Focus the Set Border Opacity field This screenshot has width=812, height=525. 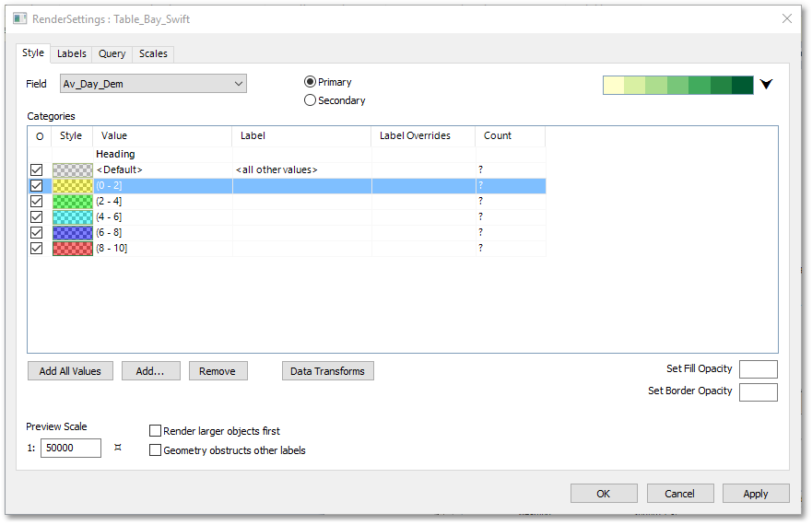[759, 392]
